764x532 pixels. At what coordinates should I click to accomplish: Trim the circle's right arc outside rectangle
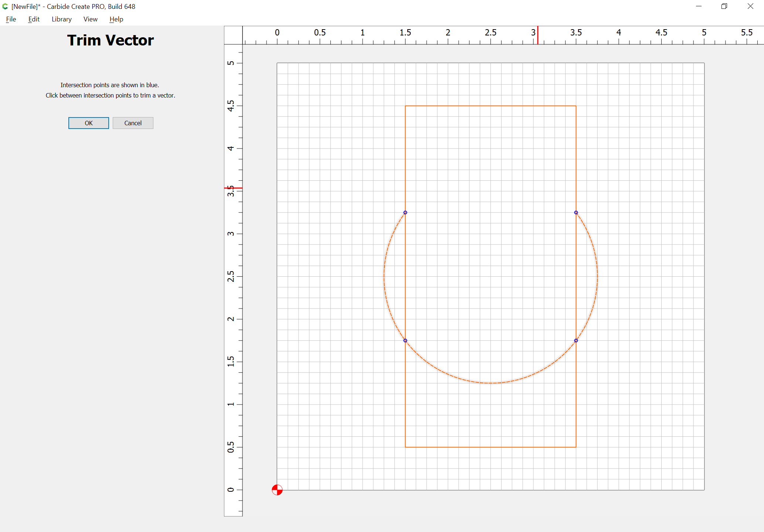[597, 276]
